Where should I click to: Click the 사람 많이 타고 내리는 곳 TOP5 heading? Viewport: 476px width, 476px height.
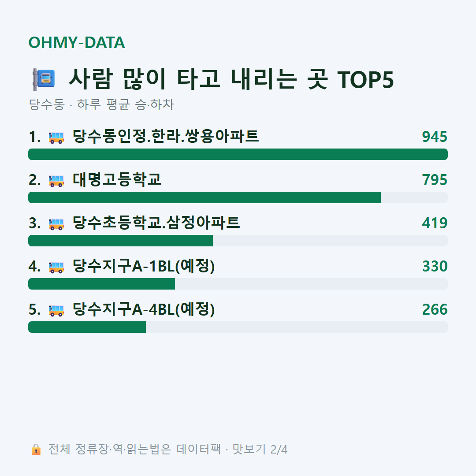[231, 79]
